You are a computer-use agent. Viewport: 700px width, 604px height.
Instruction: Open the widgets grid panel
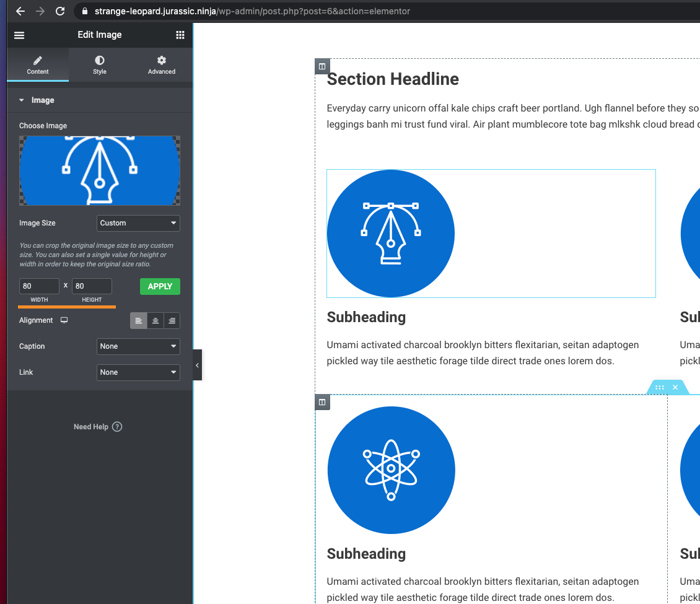click(x=180, y=35)
